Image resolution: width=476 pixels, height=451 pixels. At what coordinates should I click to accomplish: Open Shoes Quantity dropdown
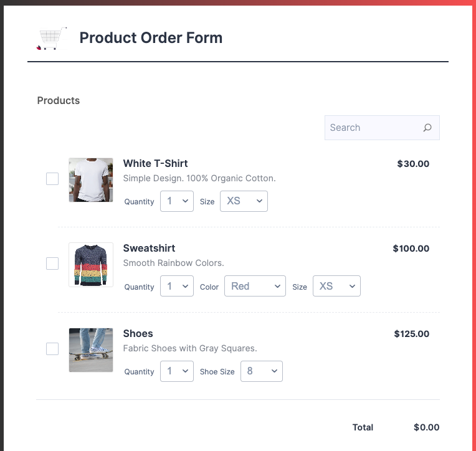177,371
